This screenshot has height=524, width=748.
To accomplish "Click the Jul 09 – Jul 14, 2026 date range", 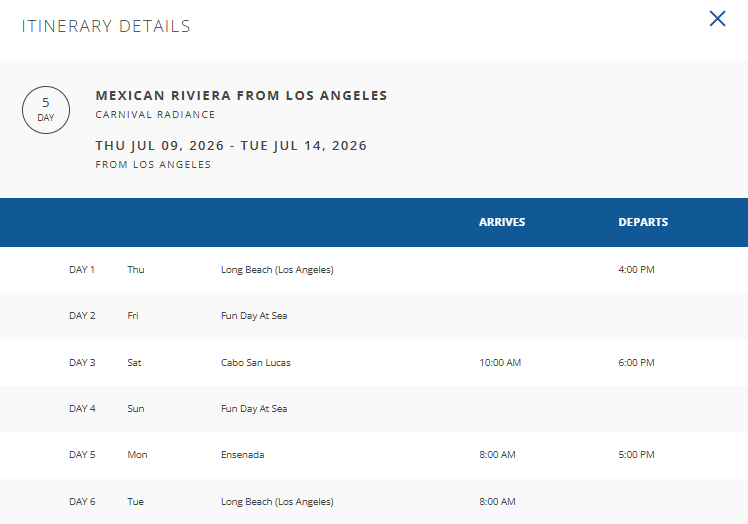I will [231, 146].
